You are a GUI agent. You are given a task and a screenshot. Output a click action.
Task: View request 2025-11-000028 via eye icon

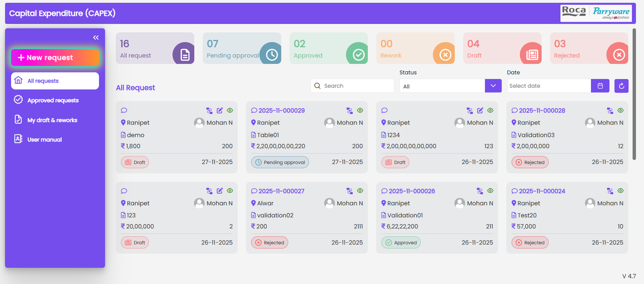coord(621,110)
